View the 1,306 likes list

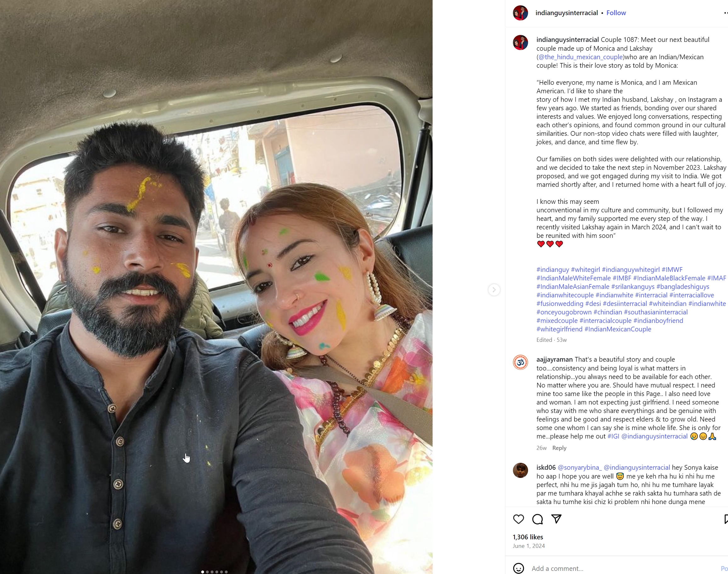tap(528, 537)
